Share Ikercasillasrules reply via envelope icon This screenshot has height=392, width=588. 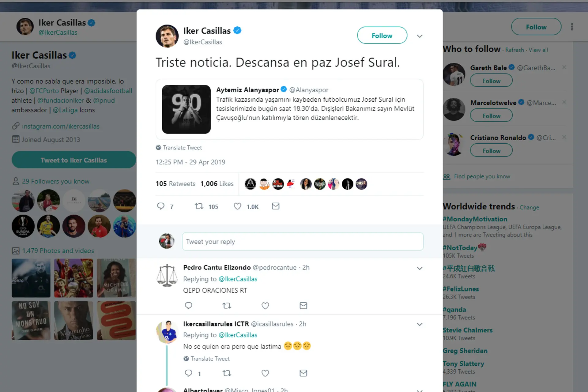pyautogui.click(x=303, y=373)
